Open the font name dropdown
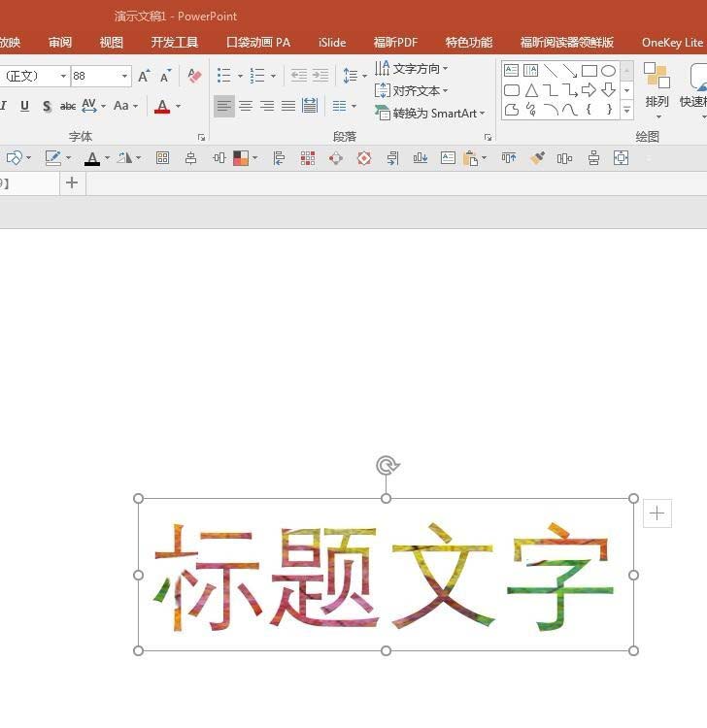Image resolution: width=707 pixels, height=728 pixels. point(63,76)
